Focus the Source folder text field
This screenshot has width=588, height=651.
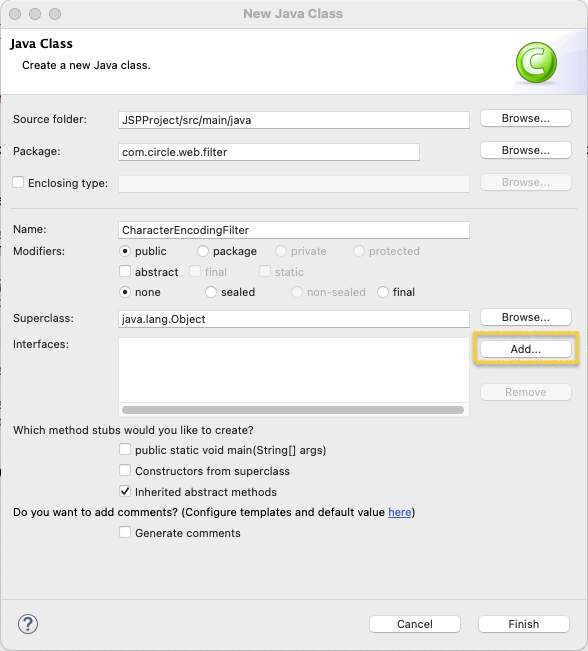(294, 120)
